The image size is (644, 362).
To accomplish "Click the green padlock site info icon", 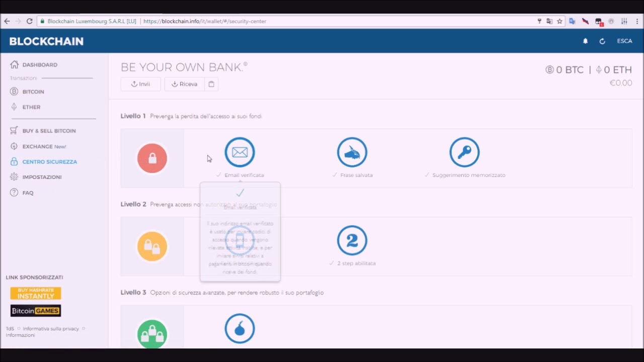I will tap(43, 21).
